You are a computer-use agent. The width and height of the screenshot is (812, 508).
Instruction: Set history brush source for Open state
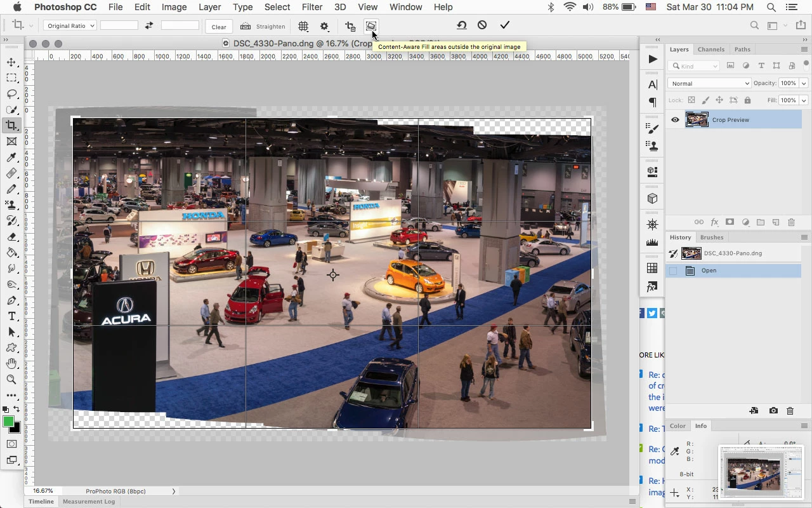(673, 271)
